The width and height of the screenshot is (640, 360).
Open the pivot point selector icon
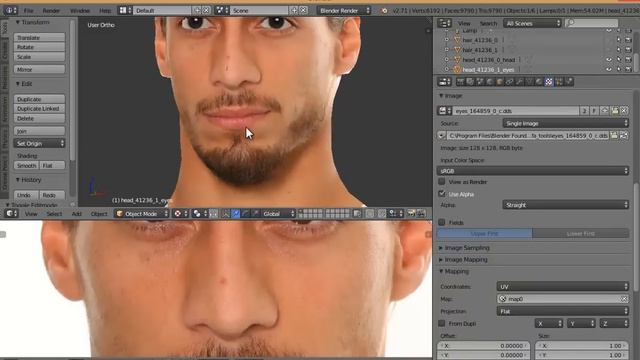(x=200, y=213)
